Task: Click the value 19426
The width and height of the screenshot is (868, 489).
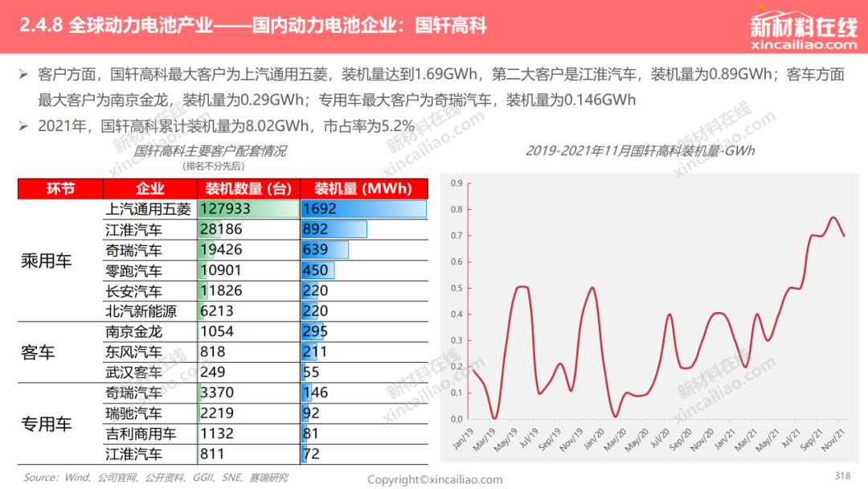Action: coord(221,250)
